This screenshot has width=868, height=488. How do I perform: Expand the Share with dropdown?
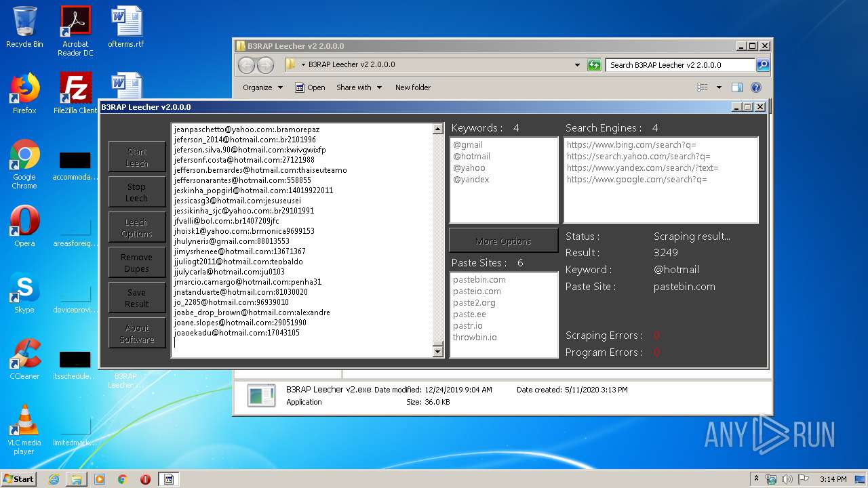click(x=359, y=87)
